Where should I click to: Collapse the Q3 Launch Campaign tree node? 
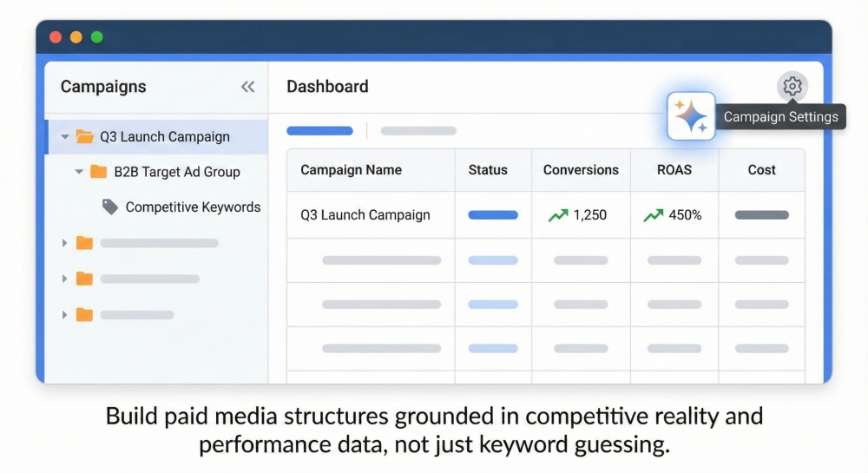pyautogui.click(x=65, y=136)
